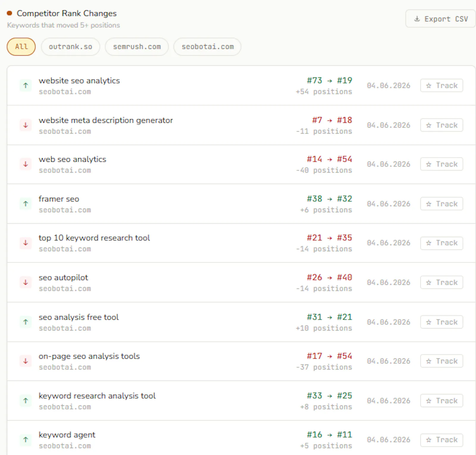Track the on-page seo analysis tools keyword

click(441, 361)
